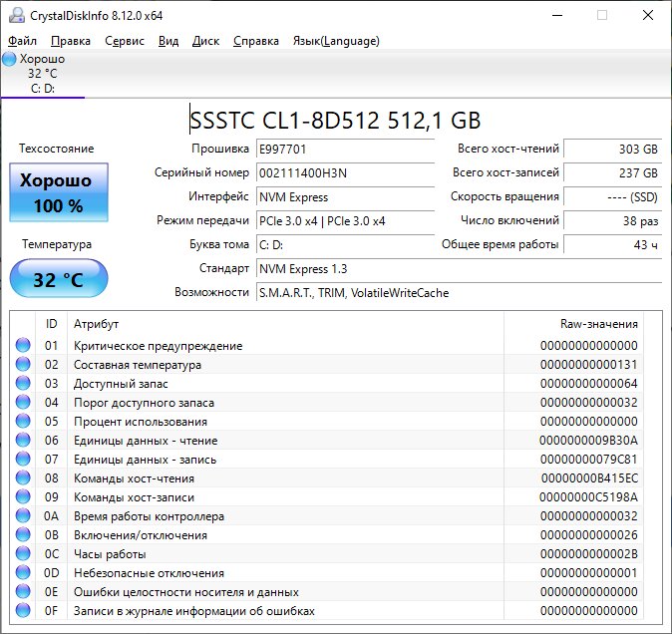Click status icon for 09 Команды хост-записи
The image size is (672, 634).
23,496
